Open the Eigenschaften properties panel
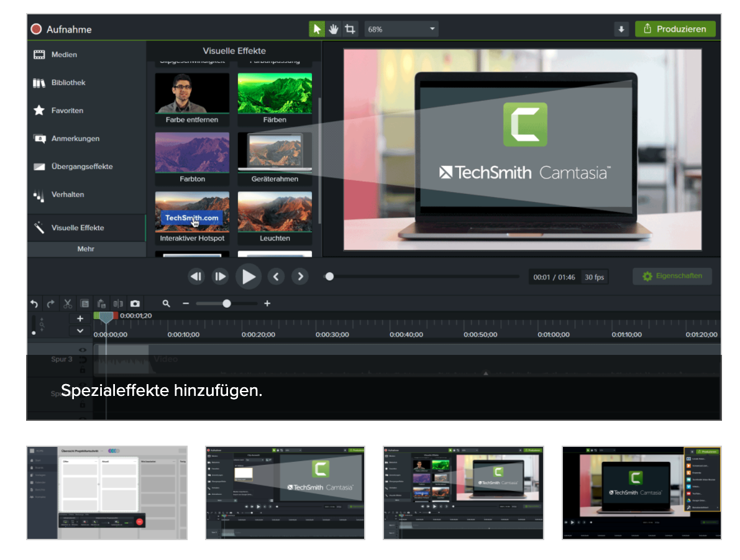 coord(672,276)
